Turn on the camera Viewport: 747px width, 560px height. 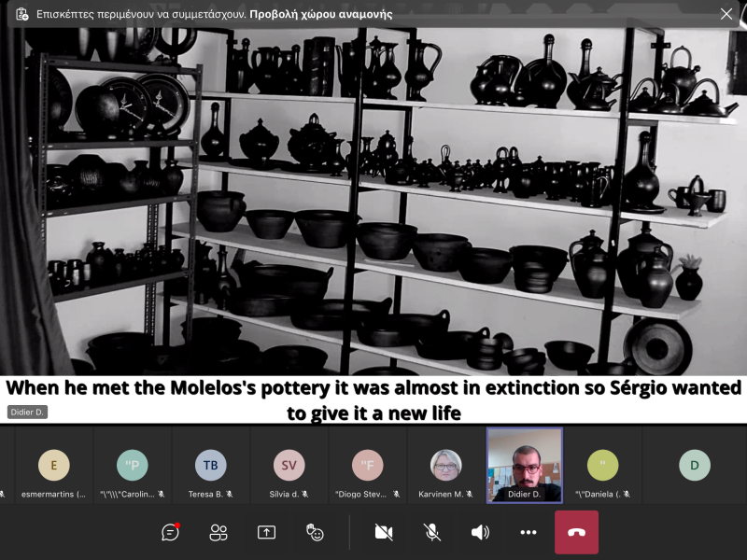point(383,532)
